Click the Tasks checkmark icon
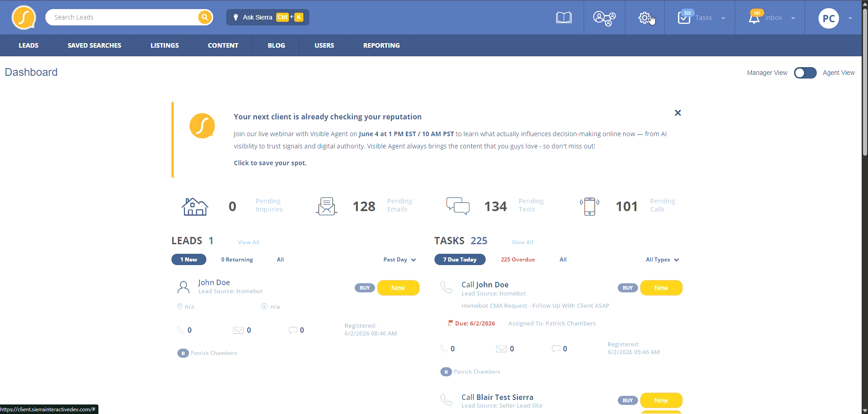Screen dimensions: 868x414 [x=684, y=18]
